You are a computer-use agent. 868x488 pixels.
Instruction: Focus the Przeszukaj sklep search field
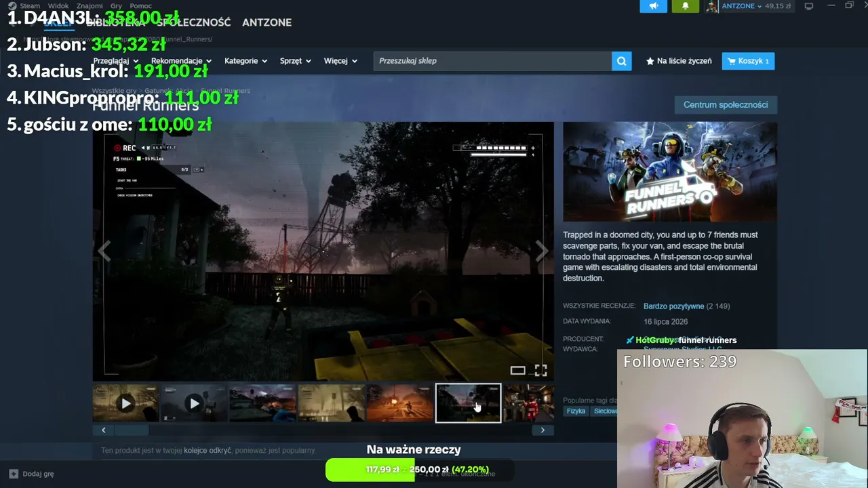(492, 61)
